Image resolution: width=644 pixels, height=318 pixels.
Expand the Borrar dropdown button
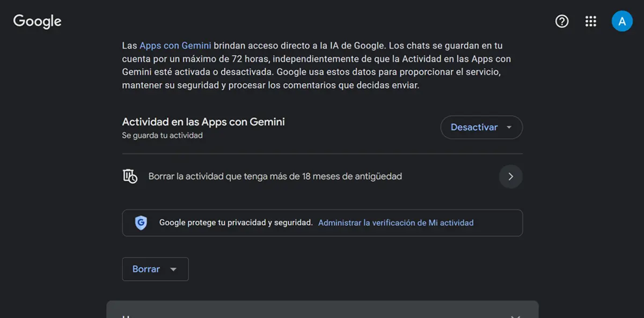click(x=147, y=269)
